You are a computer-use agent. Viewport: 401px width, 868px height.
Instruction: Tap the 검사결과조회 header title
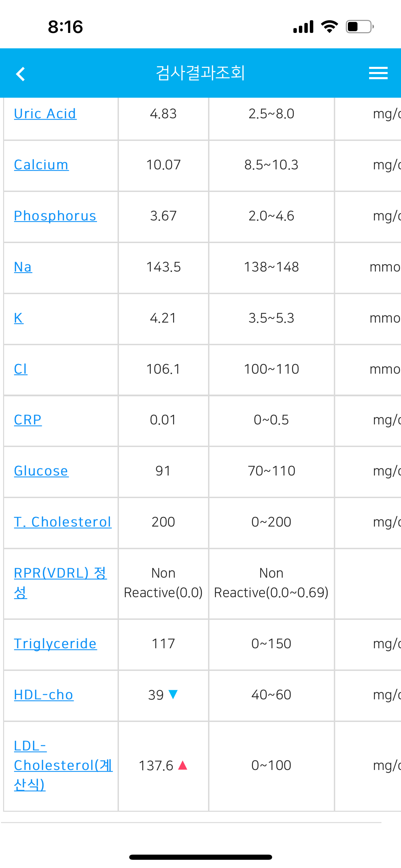tap(200, 73)
